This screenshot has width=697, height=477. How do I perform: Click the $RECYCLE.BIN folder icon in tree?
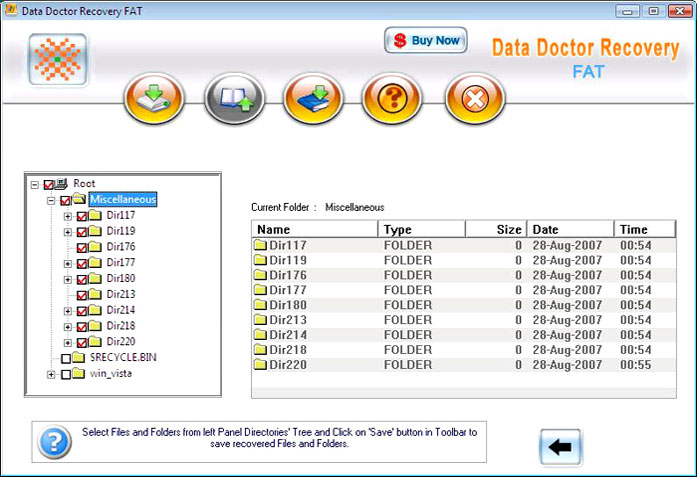click(x=79, y=357)
